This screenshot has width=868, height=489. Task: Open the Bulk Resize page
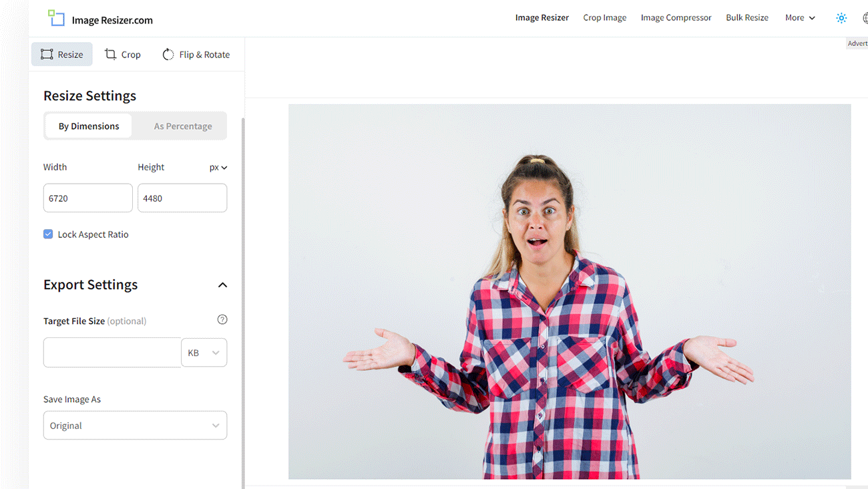[747, 18]
